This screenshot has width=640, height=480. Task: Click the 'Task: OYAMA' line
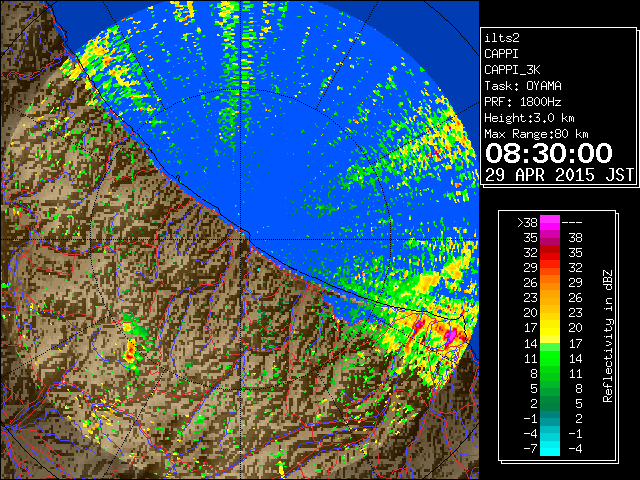[x=523, y=86]
